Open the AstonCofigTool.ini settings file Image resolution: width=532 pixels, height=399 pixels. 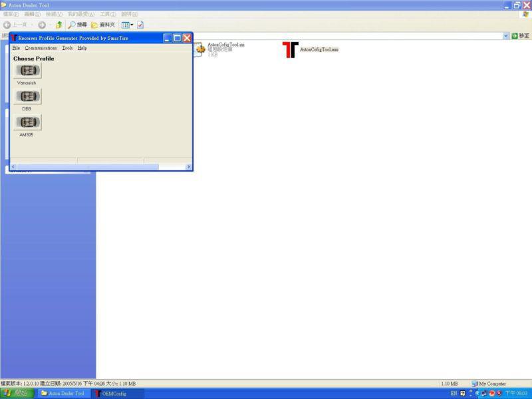tap(199, 49)
